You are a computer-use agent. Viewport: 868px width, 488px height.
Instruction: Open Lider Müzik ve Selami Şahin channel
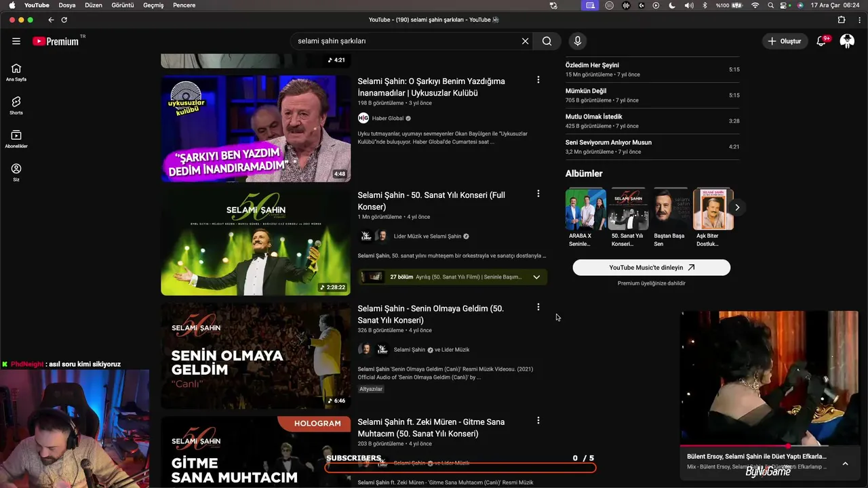pyautogui.click(x=427, y=237)
